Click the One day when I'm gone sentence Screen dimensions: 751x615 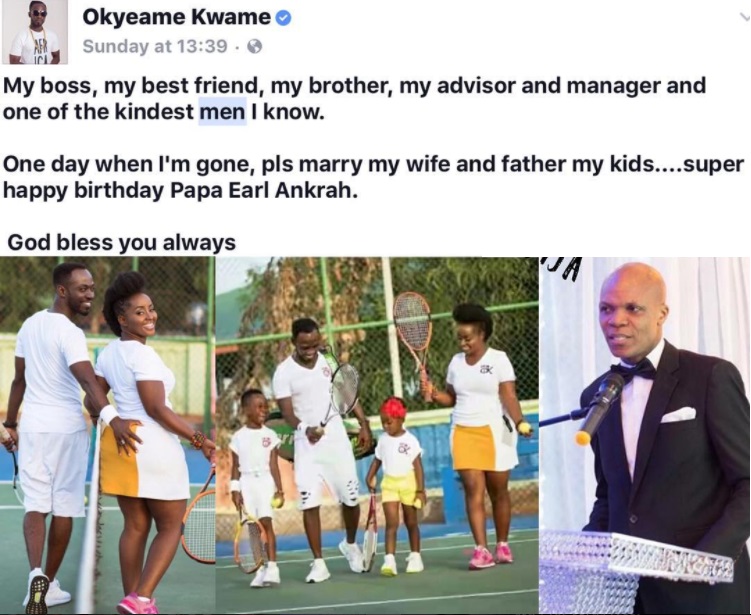point(374,177)
